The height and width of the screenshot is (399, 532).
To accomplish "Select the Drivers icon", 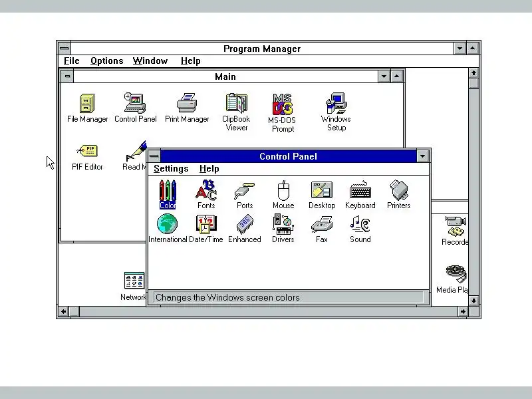I will click(283, 224).
